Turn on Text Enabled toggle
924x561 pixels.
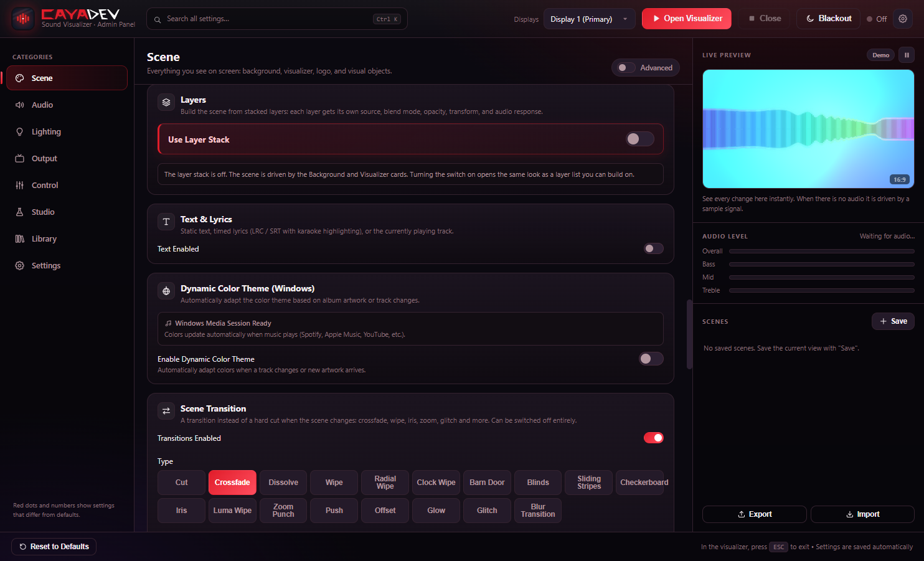point(654,248)
